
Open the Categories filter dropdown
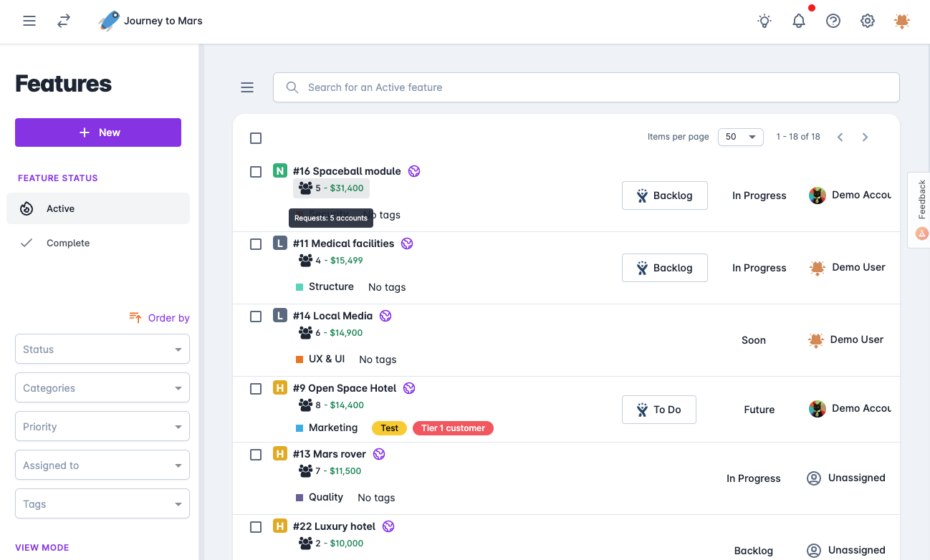pos(102,388)
